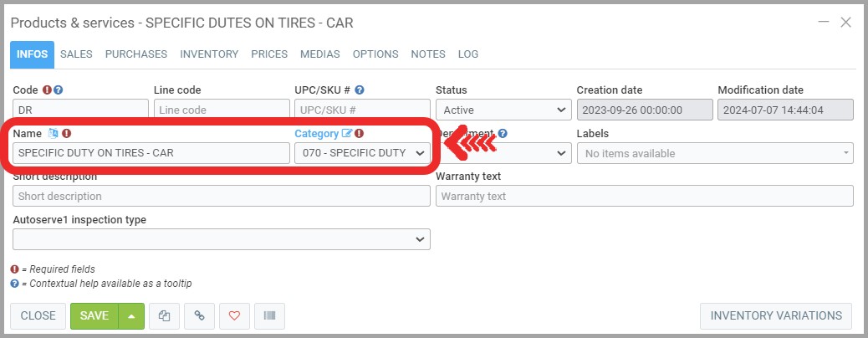
Task: Go to the PURCHASES tab
Action: click(x=136, y=54)
